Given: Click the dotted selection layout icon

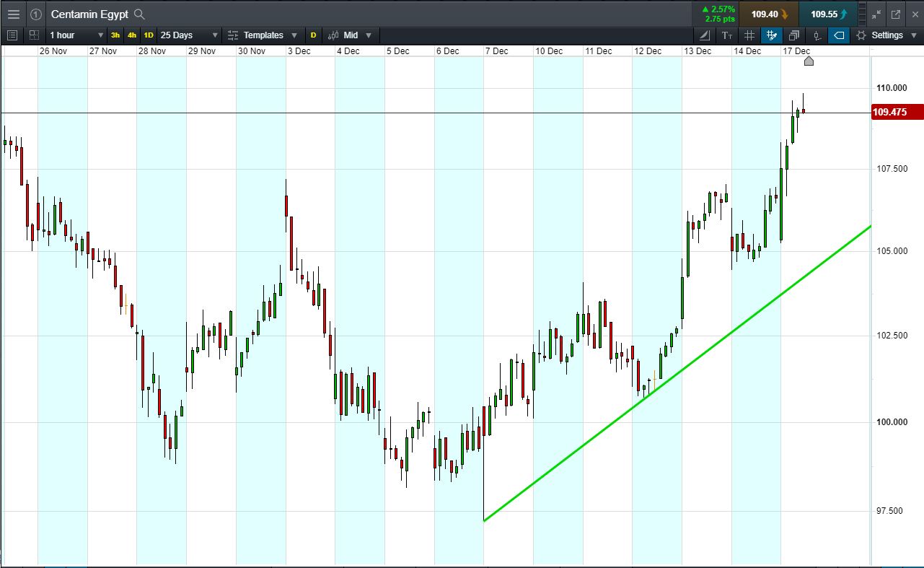Looking at the screenshot, I should click(34, 35).
